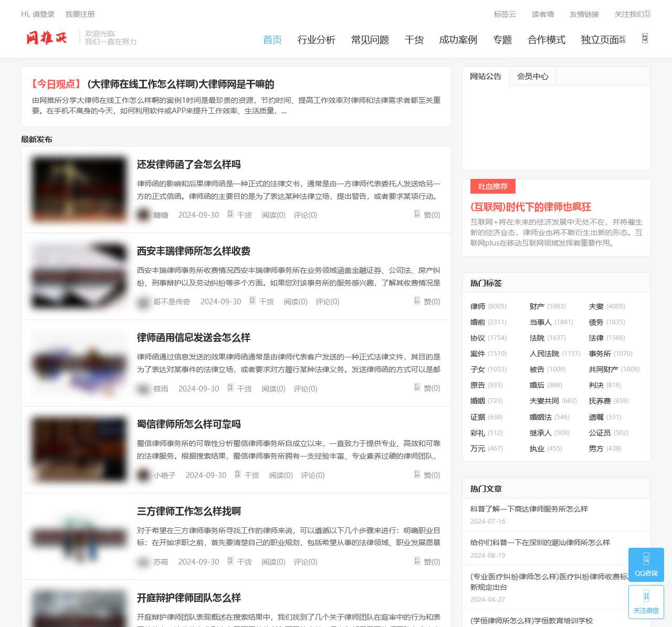Click the QQ咨询 floating button icon
The image size is (672, 627).
(646, 559)
